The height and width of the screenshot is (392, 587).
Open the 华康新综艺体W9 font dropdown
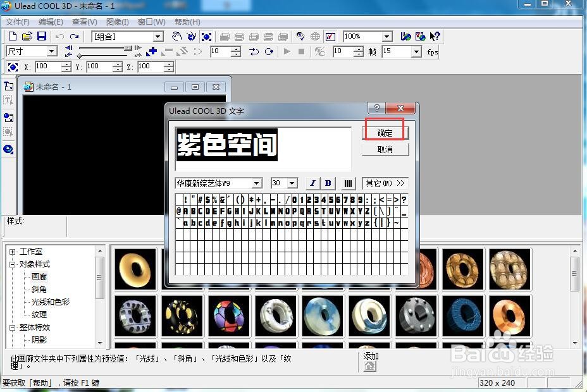[x=256, y=183]
